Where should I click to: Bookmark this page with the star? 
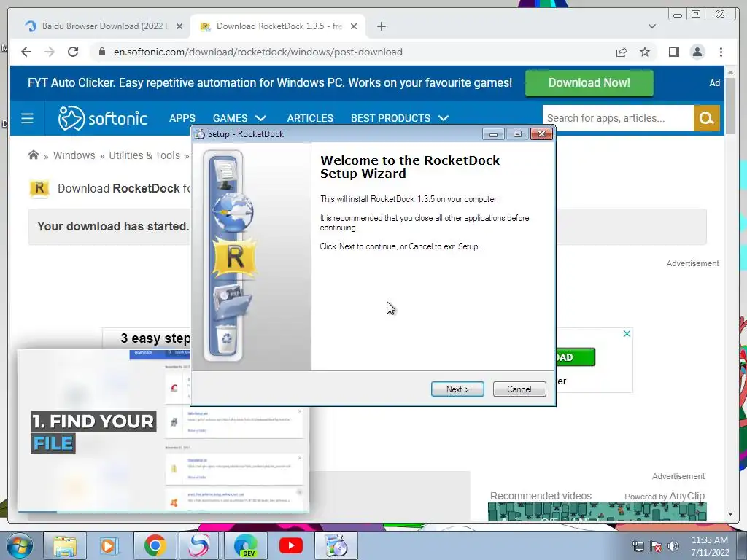[x=645, y=52]
